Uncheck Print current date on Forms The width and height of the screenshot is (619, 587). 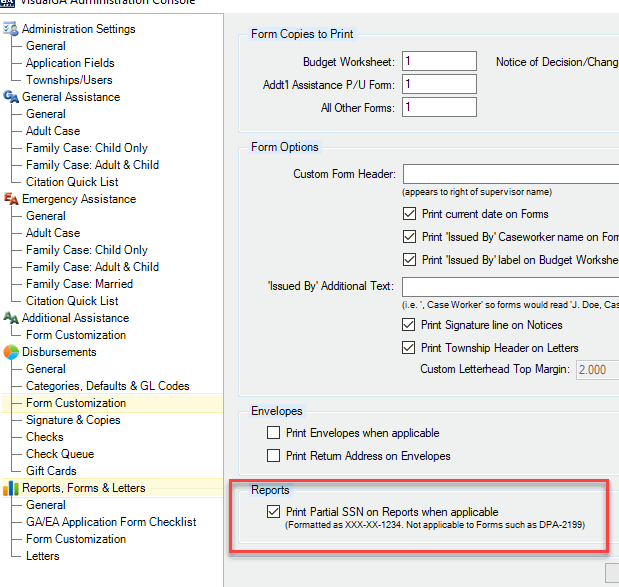409,214
